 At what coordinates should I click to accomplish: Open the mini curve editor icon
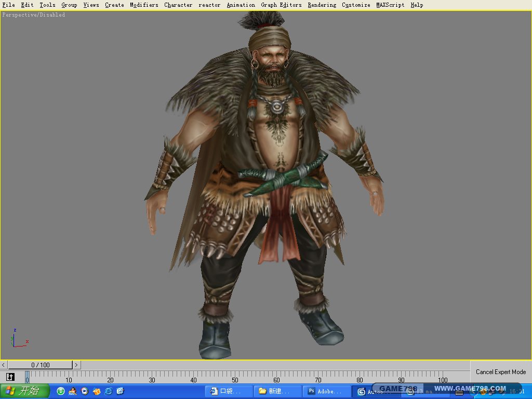10,377
